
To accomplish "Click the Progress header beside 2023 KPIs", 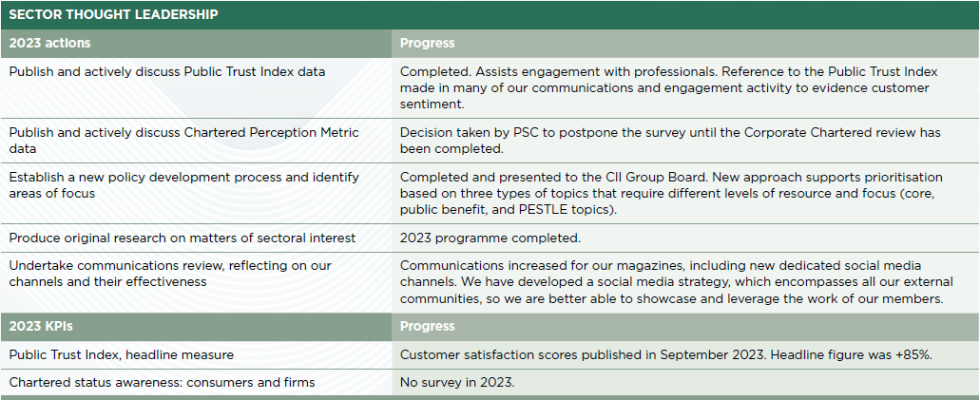I will click(428, 326).
